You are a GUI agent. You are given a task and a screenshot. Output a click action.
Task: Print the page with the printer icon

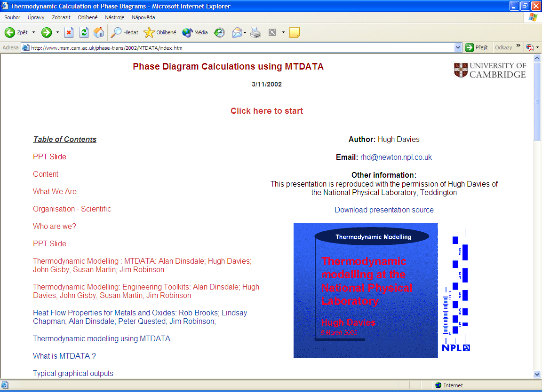point(255,32)
